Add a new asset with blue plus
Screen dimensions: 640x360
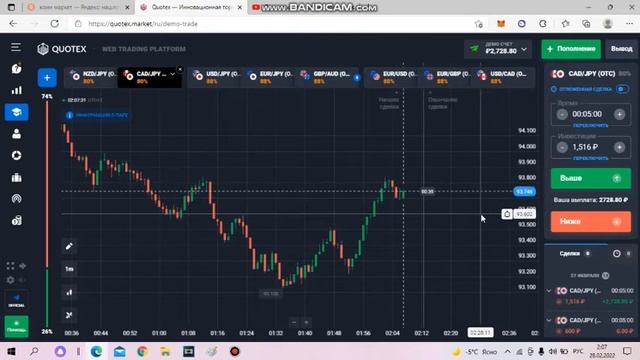(47, 78)
